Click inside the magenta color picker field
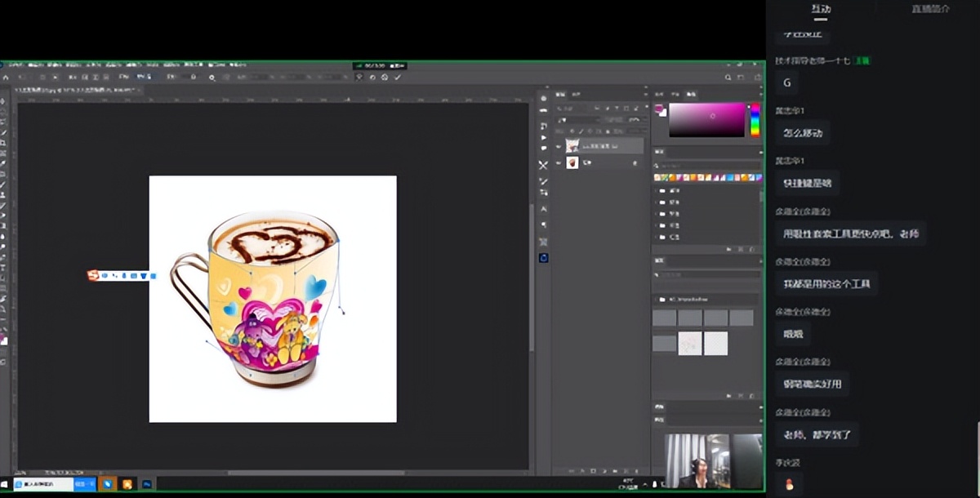The width and height of the screenshot is (980, 498). [x=706, y=120]
